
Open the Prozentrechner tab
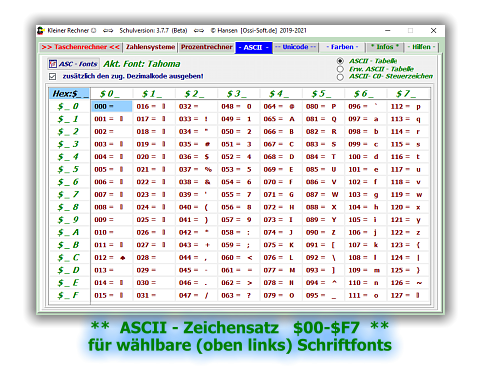click(x=207, y=47)
